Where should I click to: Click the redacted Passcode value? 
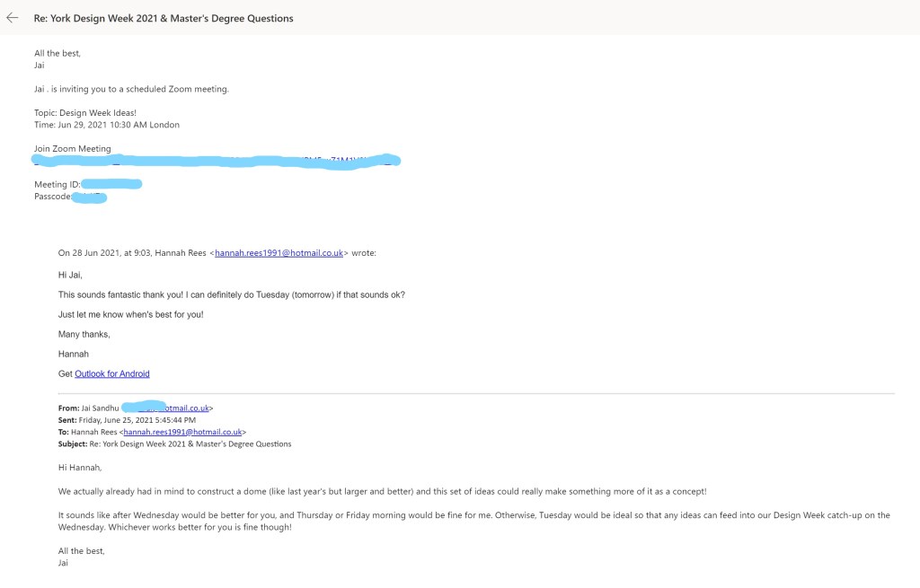89,197
